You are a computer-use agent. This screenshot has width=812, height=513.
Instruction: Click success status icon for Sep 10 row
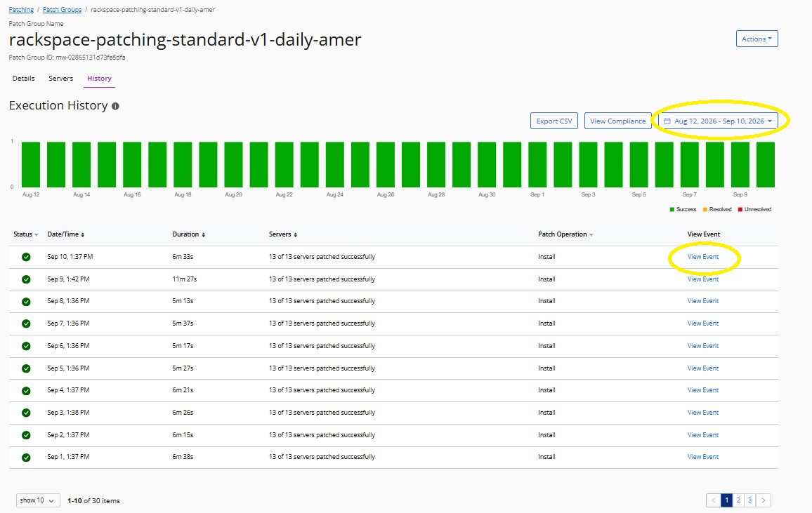[26, 257]
